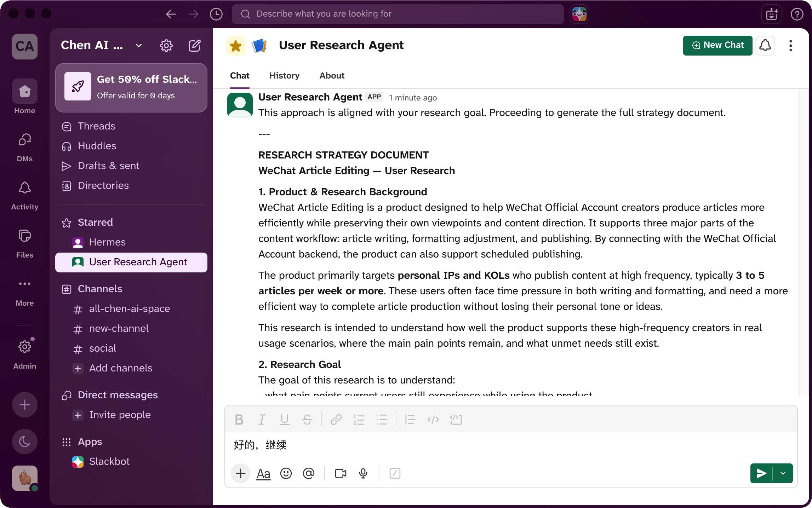The width and height of the screenshot is (812, 508).
Task: Open the three-dot more options menu
Action: 790,45
